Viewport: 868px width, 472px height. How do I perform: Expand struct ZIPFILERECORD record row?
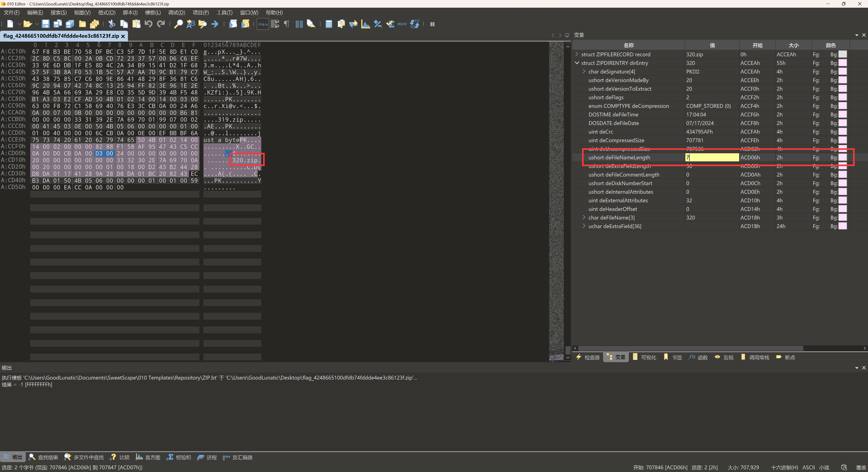point(577,54)
